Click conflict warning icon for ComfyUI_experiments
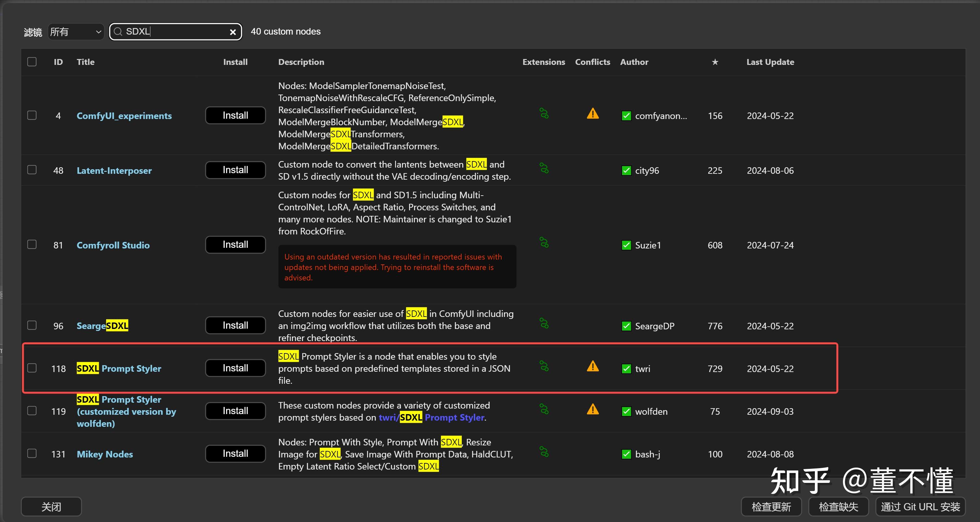 (x=593, y=113)
